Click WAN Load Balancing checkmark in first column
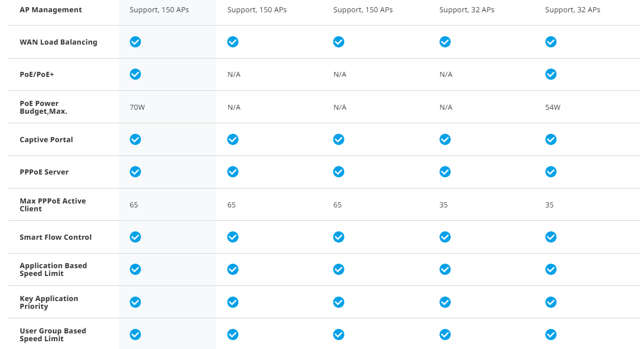644x349 pixels. pyautogui.click(x=135, y=42)
